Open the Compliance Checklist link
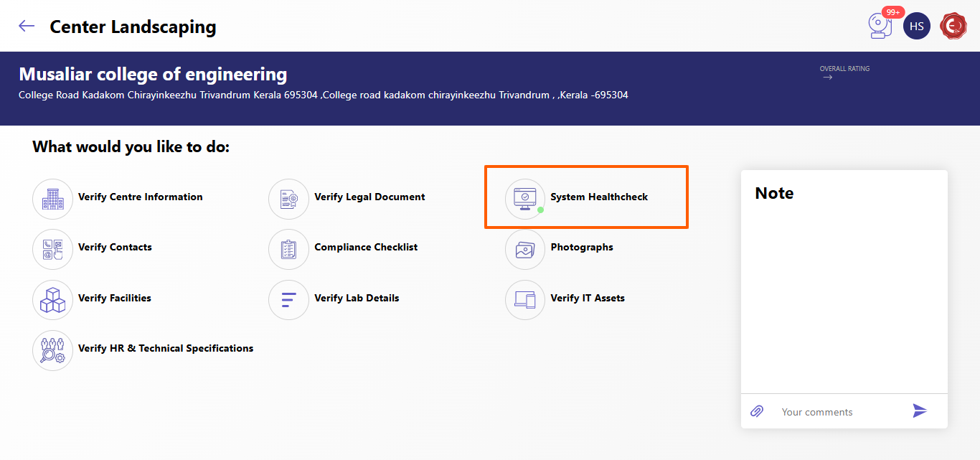The width and height of the screenshot is (980, 460). tap(366, 247)
